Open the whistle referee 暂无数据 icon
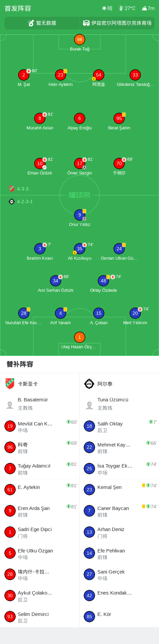Screen dimensions: 159x644 (x=31, y=23)
